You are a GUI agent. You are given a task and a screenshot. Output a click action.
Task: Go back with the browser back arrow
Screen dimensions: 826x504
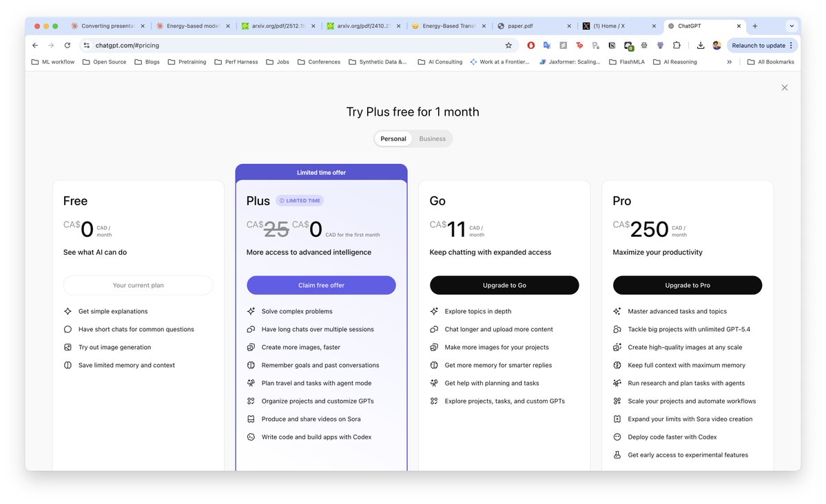click(x=35, y=45)
